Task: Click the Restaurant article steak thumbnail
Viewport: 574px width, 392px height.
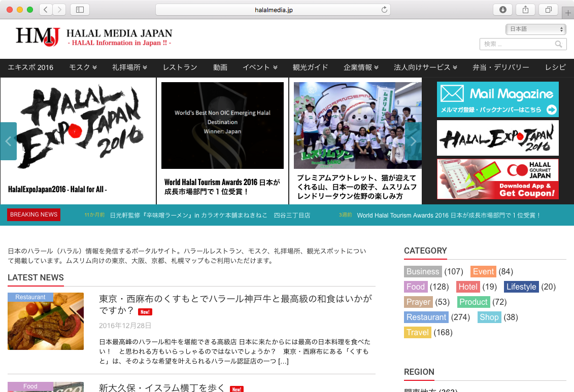Action: click(x=46, y=321)
